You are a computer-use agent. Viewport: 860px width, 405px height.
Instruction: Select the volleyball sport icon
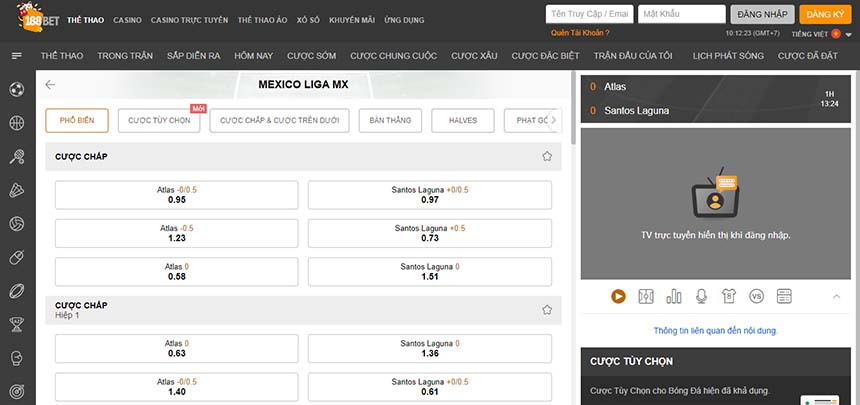(x=17, y=224)
